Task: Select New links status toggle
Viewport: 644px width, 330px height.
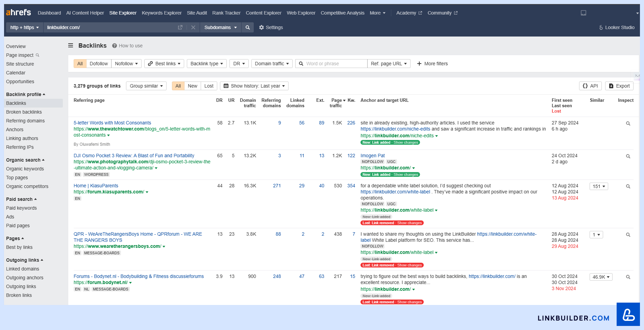Action: click(193, 86)
